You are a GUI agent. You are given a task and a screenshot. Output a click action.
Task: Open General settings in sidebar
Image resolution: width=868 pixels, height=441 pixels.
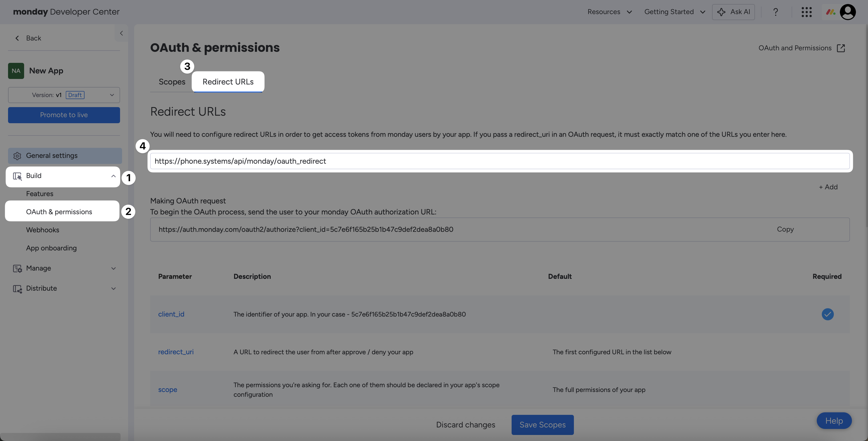pos(65,156)
